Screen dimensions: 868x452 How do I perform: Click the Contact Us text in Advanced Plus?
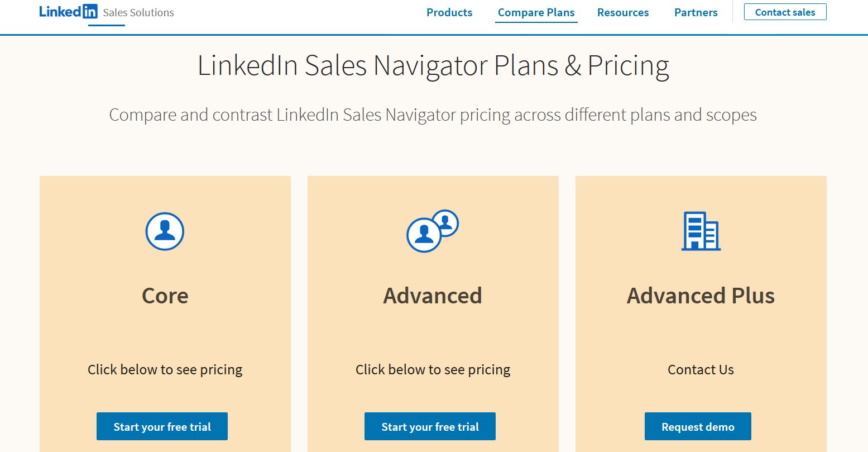(701, 369)
